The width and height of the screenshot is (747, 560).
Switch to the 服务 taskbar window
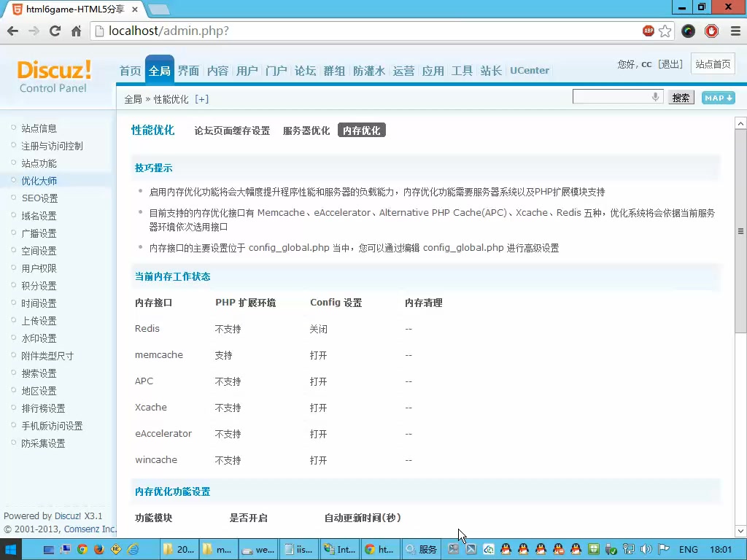(421, 550)
